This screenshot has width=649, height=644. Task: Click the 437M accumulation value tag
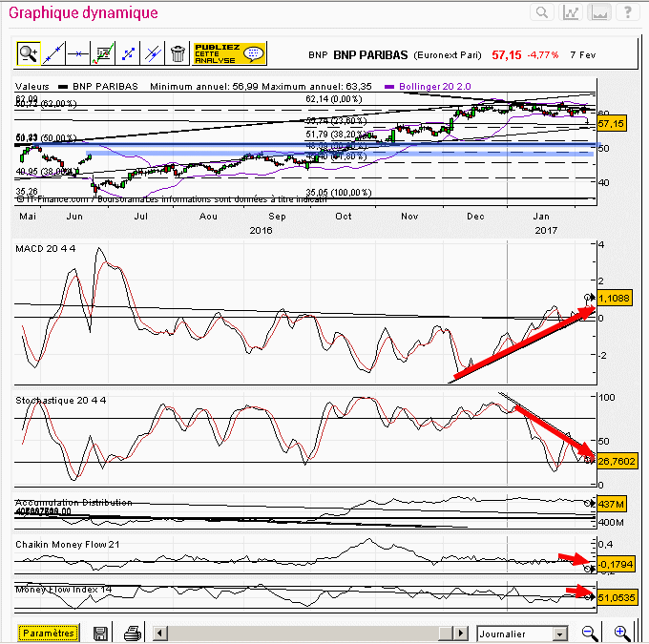click(x=612, y=504)
